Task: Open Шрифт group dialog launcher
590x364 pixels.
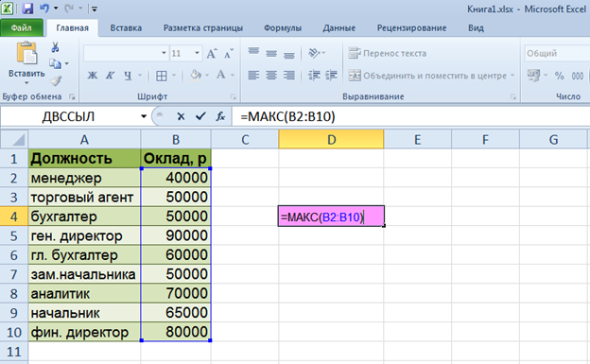Action: (234, 97)
